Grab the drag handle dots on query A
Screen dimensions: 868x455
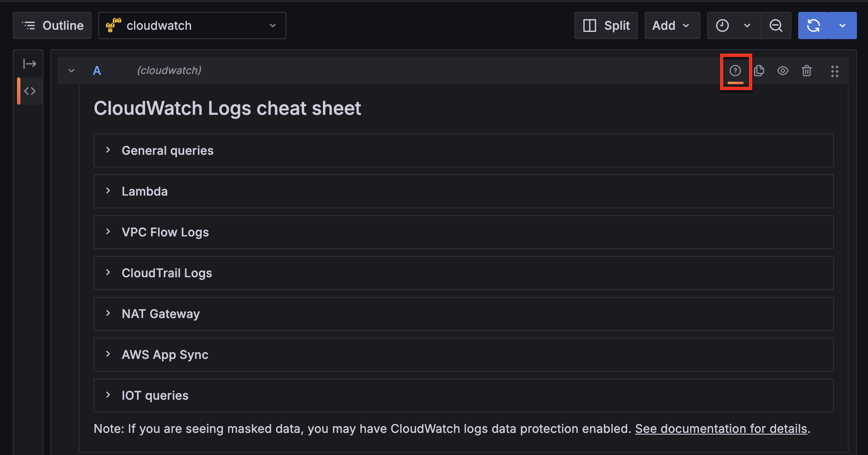[834, 71]
